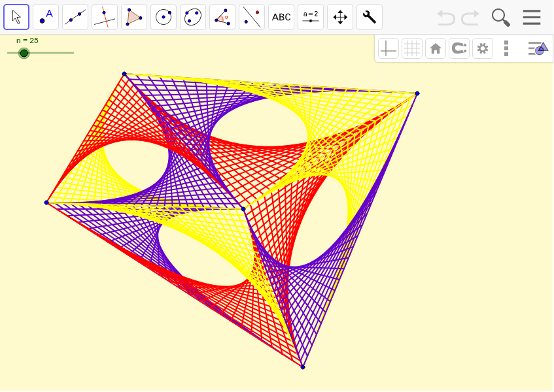This screenshot has height=392, width=554.
Task: Open the wrench custom tools icon
Action: click(x=370, y=17)
